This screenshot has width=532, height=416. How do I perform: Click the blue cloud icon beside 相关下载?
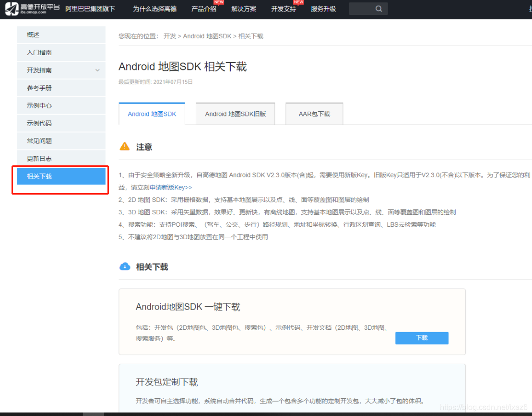124,266
